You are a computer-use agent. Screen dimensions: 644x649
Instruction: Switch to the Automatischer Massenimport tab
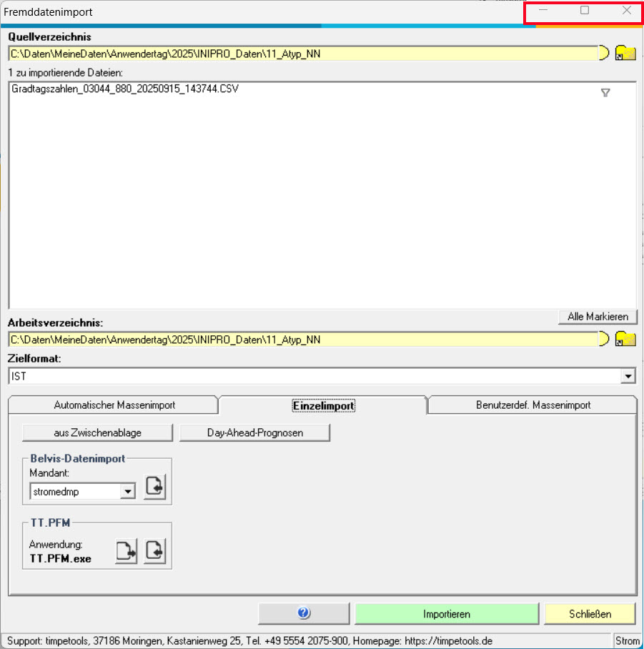coord(114,405)
